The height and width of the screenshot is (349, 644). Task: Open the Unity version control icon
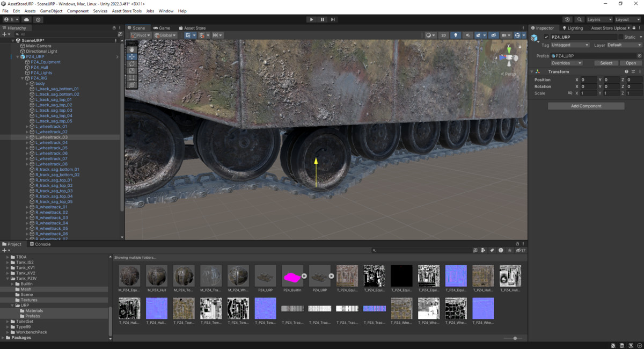click(x=38, y=19)
